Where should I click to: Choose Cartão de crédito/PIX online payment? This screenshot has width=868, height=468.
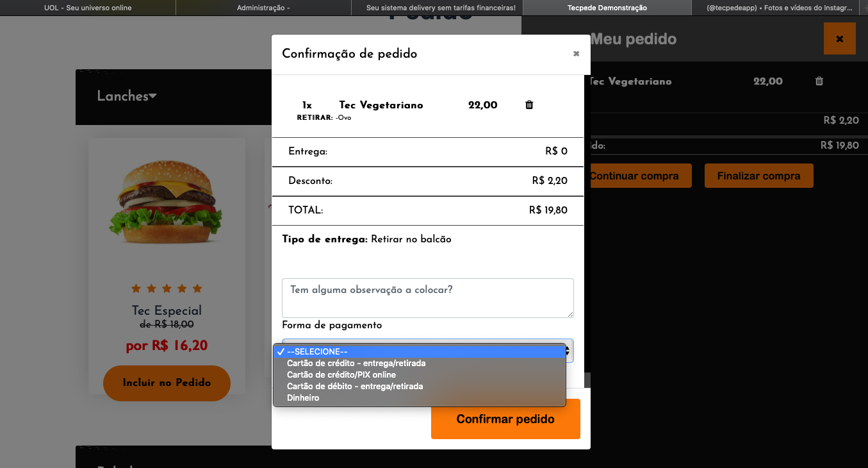[x=341, y=374]
